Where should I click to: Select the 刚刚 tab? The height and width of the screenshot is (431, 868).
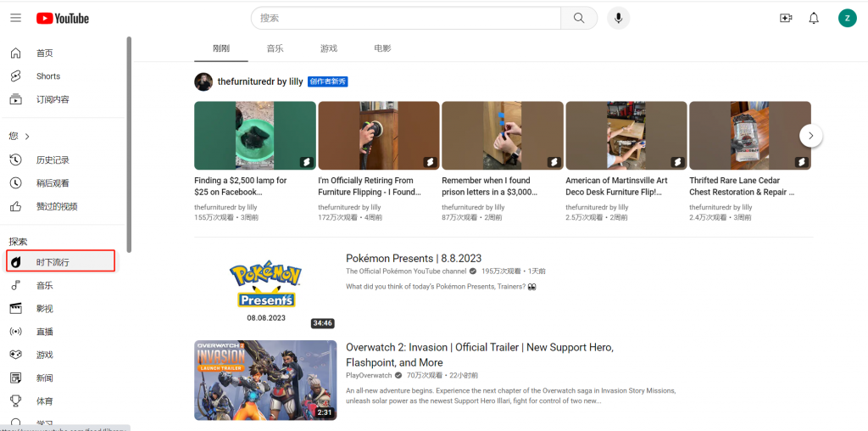point(221,48)
